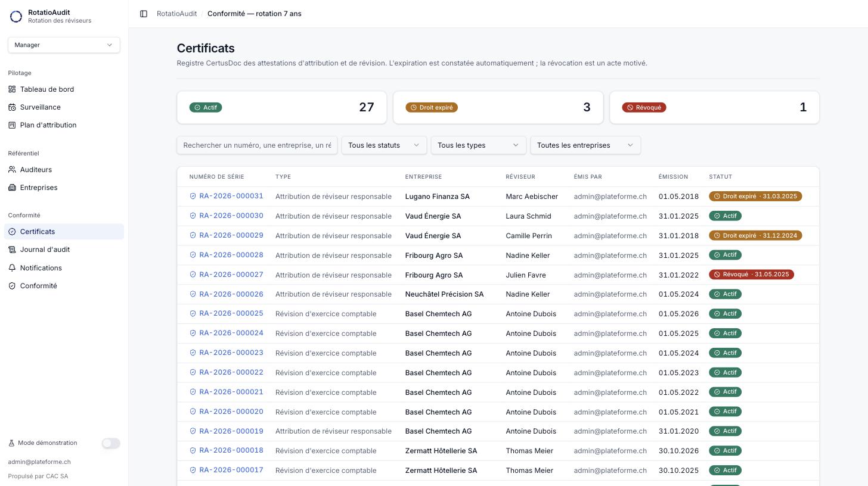Click the Surveillance sidebar icon

[12, 107]
